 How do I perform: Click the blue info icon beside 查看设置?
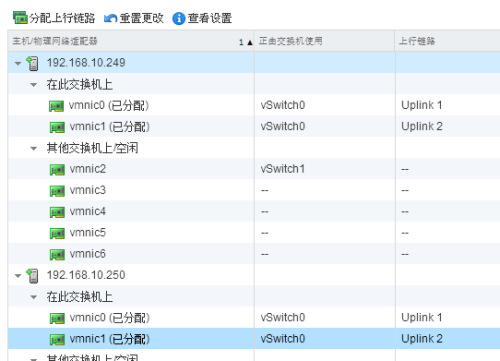(x=178, y=18)
